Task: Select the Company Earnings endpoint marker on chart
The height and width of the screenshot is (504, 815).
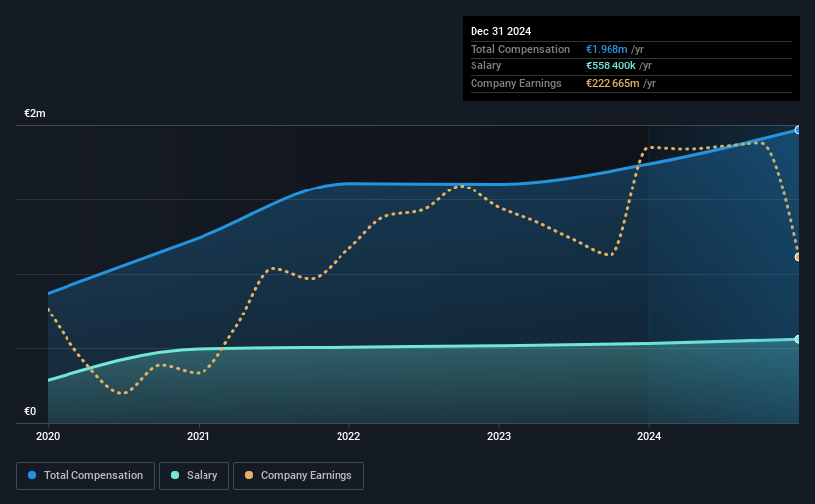Action: [798, 257]
